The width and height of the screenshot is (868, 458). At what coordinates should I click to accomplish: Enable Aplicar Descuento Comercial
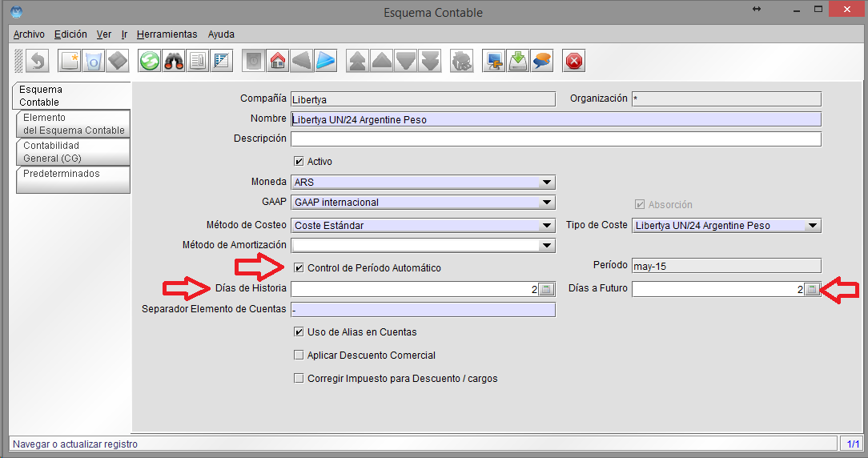(299, 355)
